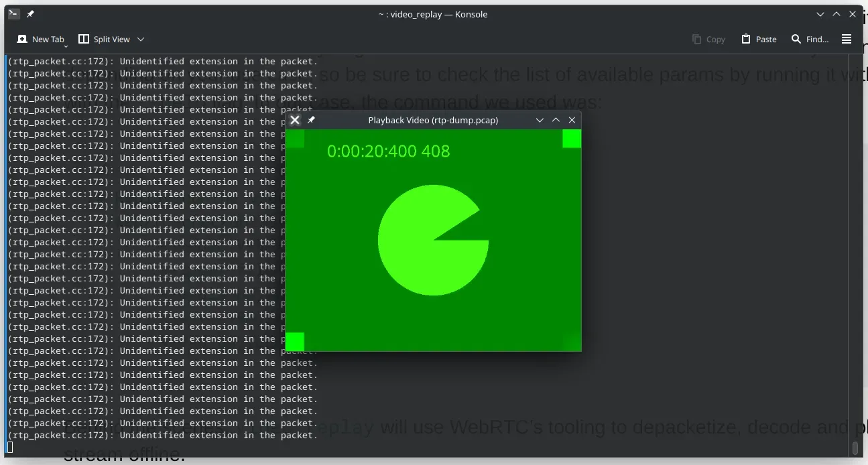Click the Copy toolbar icon
Screen dimensions: 868x465
click(697, 40)
